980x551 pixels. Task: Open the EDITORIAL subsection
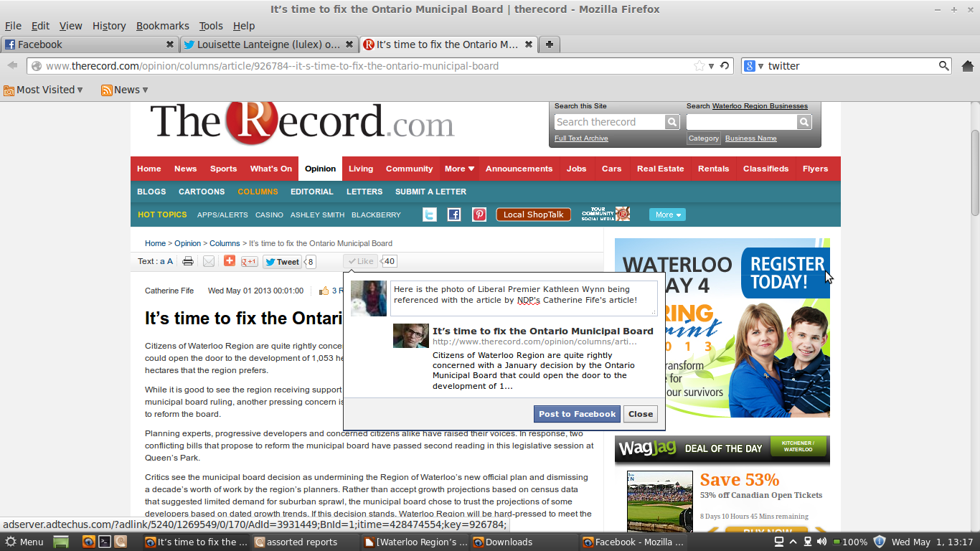pyautogui.click(x=312, y=192)
